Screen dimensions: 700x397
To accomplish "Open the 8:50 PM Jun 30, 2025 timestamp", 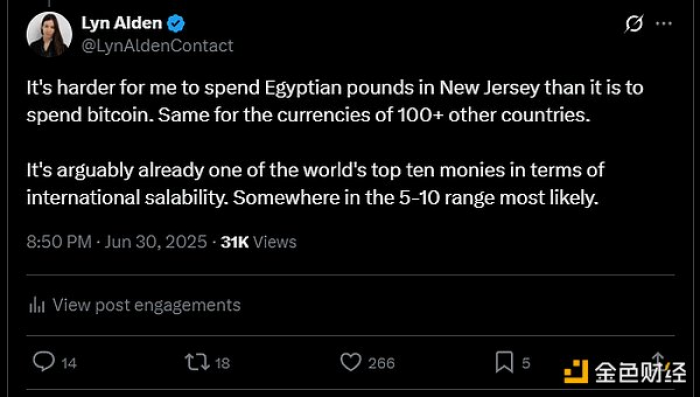I will (117, 242).
